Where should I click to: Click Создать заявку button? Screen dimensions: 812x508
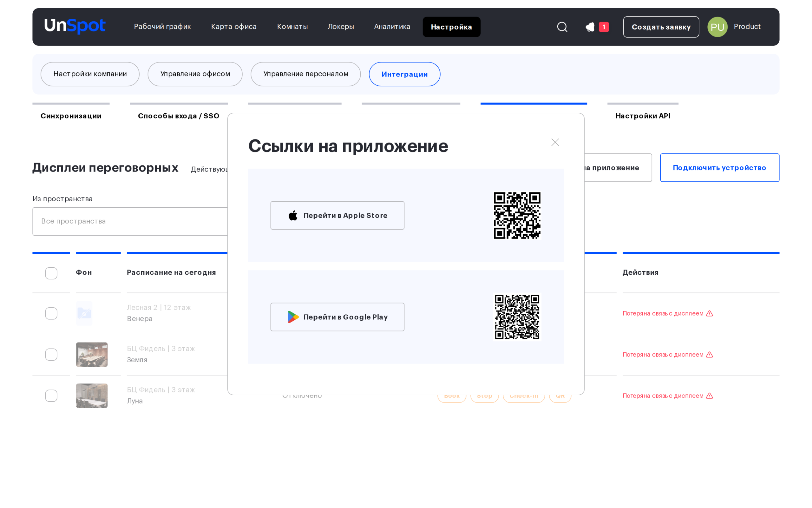pyautogui.click(x=661, y=27)
